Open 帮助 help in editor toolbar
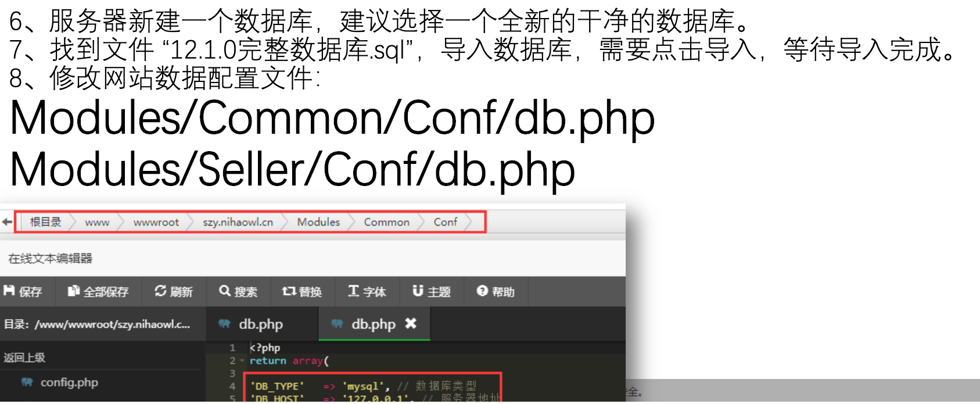 [x=496, y=291]
